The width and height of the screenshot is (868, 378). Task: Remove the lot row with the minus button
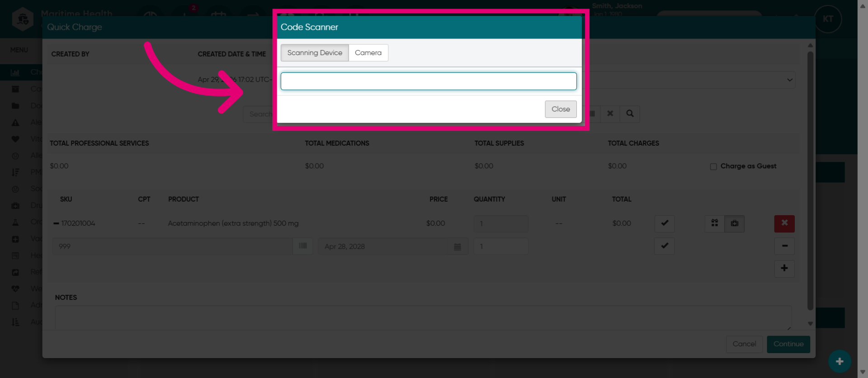pyautogui.click(x=784, y=246)
